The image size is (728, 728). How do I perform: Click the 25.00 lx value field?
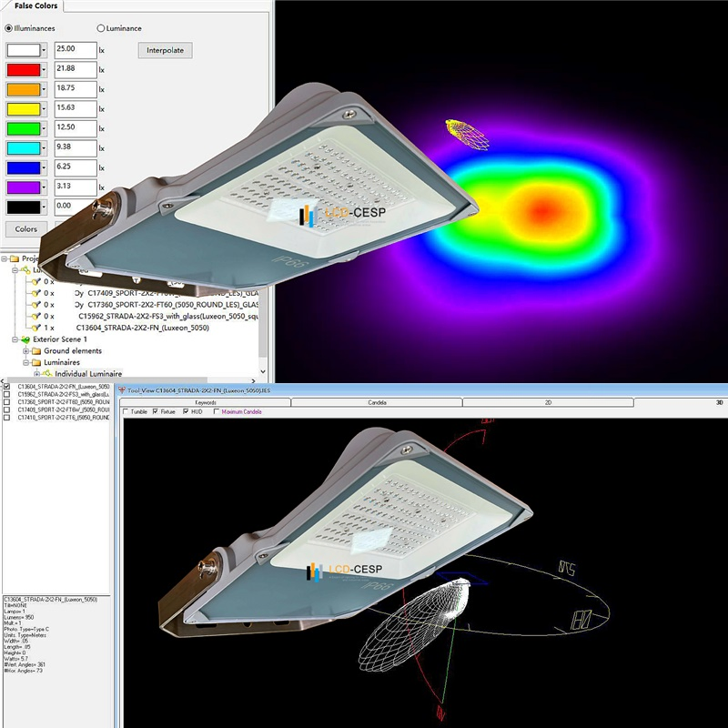(75, 49)
